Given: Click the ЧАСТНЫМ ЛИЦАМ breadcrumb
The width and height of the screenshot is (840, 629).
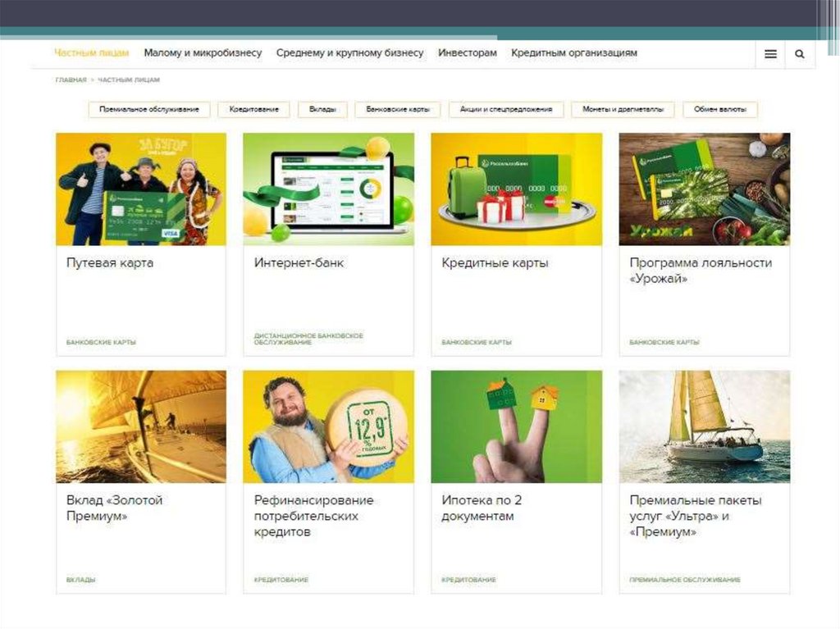Looking at the screenshot, I should point(129,80).
